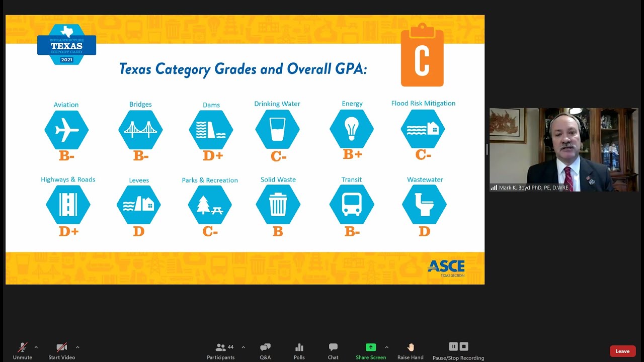Expand share options arrow beside Share Screen
Screen dimensions: 644x362
[x=387, y=347]
